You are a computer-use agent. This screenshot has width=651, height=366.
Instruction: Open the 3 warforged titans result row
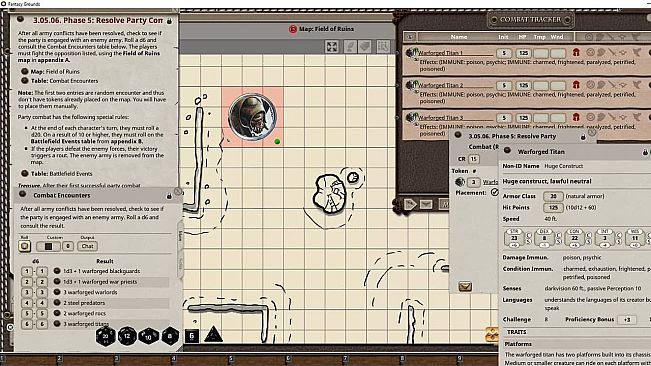pyautogui.click(x=86, y=324)
